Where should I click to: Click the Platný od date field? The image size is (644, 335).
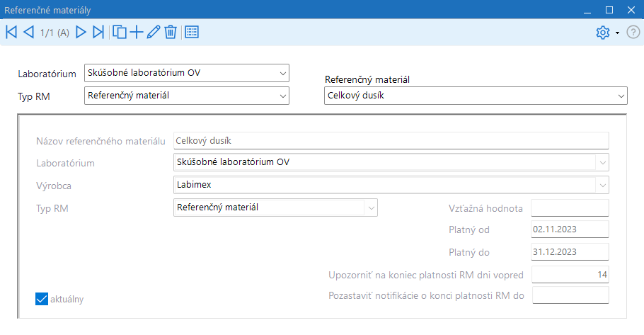pos(570,229)
